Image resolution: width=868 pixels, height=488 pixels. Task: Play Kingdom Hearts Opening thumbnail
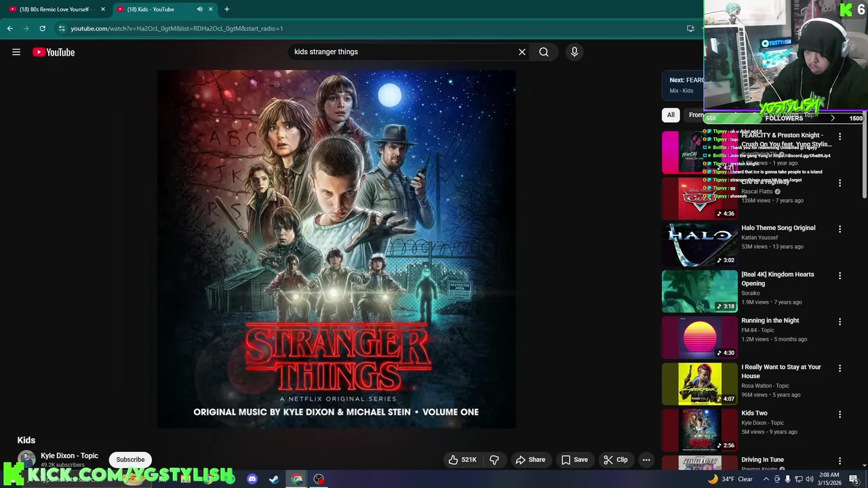(x=699, y=291)
